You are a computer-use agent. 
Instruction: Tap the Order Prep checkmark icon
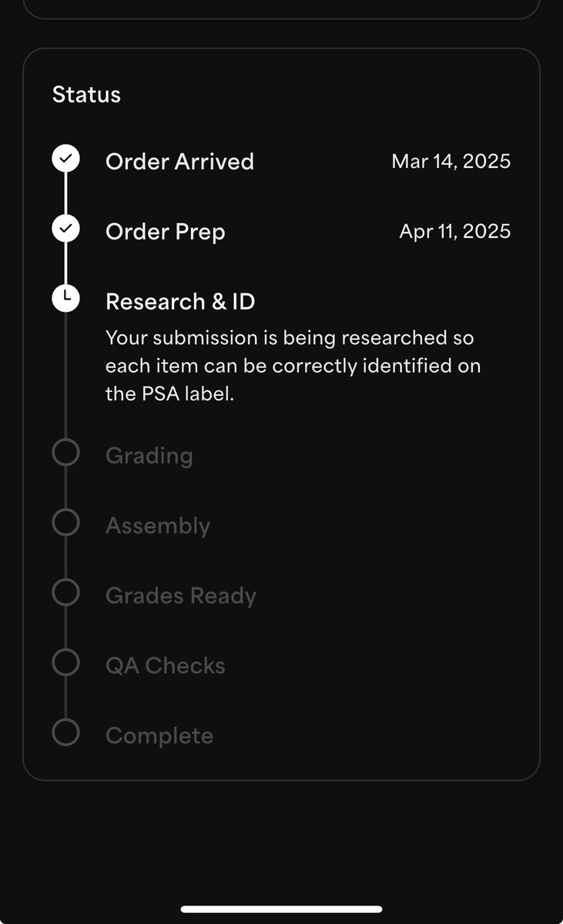pyautogui.click(x=65, y=228)
